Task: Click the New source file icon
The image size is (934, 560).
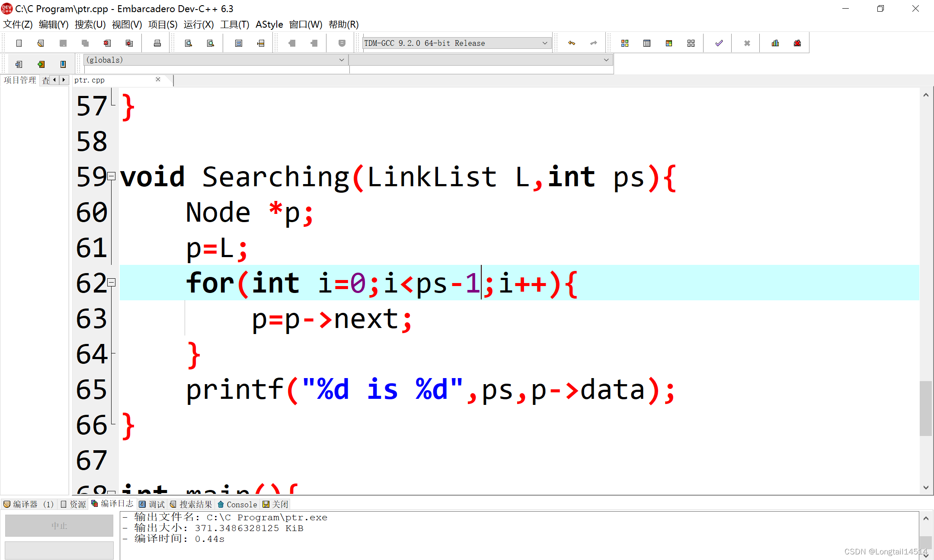Action: (19, 43)
